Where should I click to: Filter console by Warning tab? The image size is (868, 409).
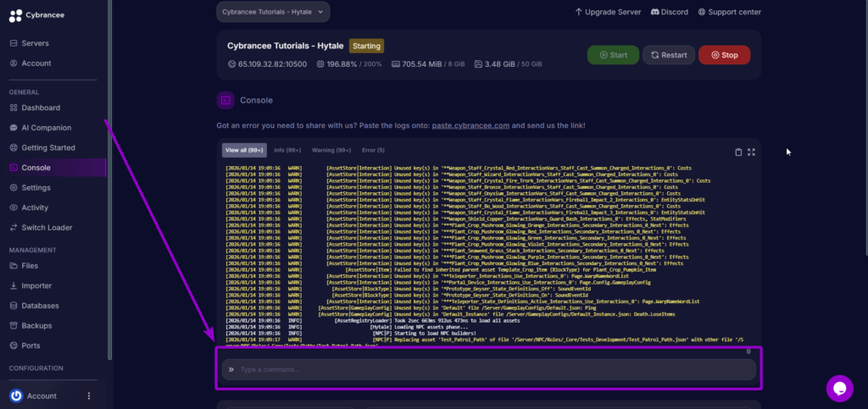331,151
